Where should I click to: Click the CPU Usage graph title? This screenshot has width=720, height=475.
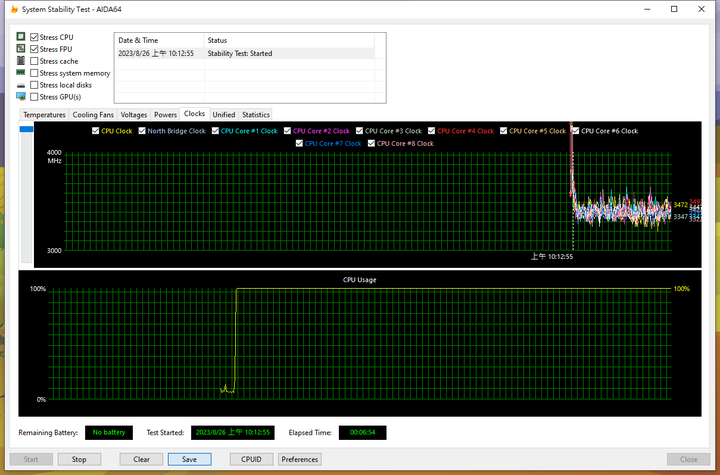(360, 279)
